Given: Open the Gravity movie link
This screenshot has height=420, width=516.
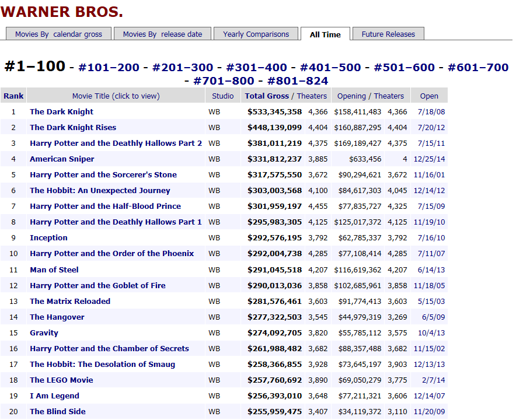Looking at the screenshot, I should (44, 333).
